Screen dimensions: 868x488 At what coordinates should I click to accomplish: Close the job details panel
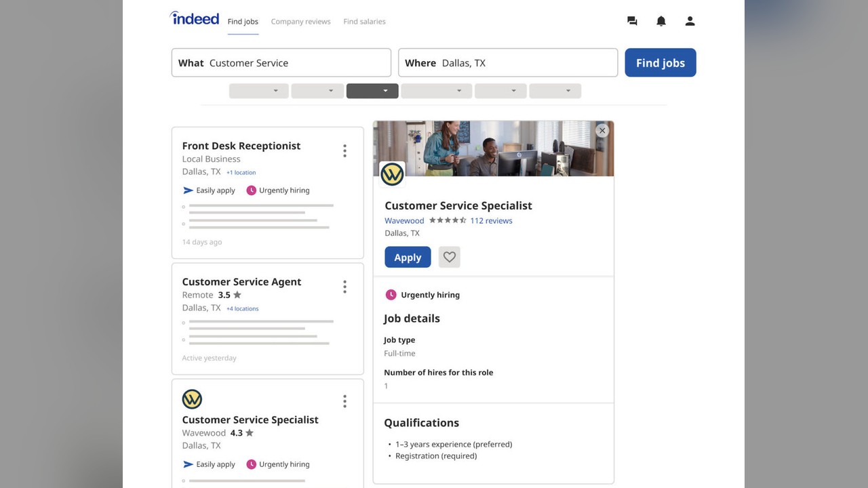[601, 131]
